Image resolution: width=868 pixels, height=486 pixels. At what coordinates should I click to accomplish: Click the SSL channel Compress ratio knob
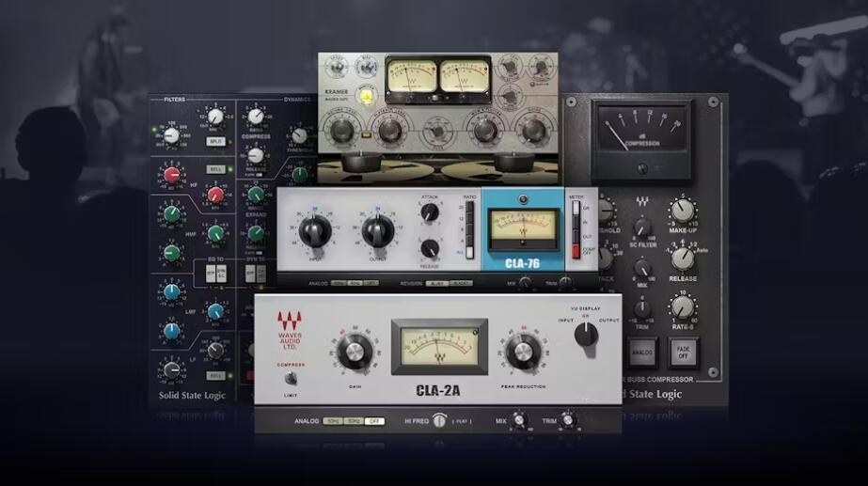(x=255, y=117)
